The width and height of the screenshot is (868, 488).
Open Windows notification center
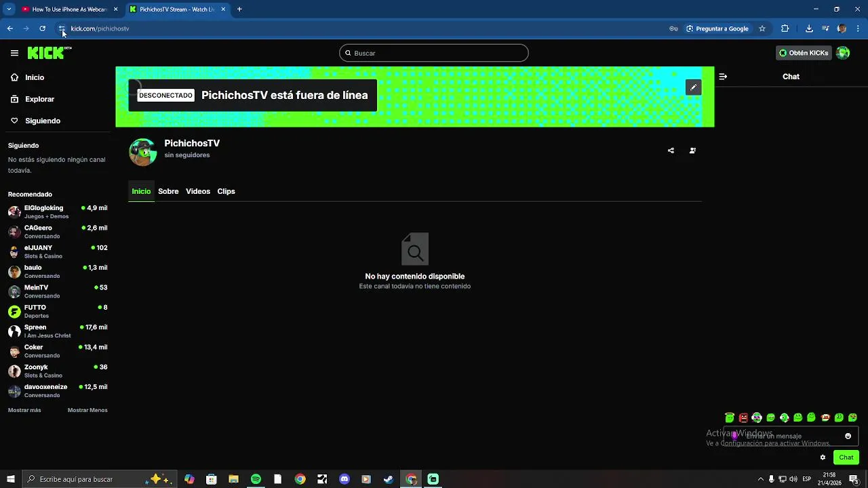point(854,479)
